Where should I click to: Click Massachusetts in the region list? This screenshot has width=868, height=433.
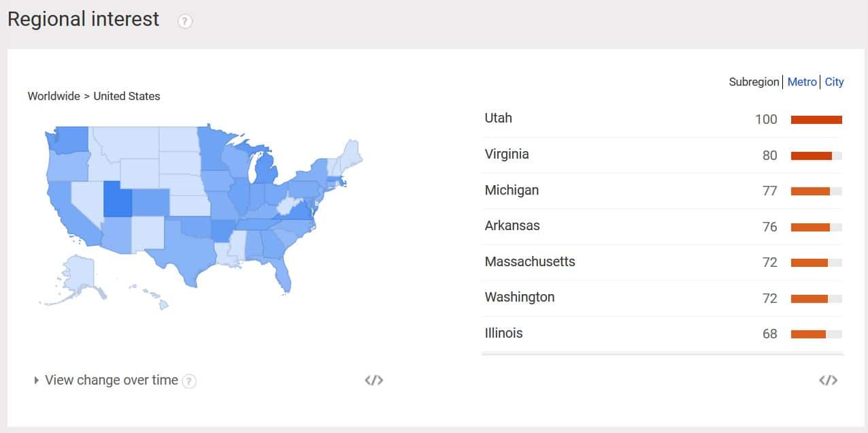[529, 261]
